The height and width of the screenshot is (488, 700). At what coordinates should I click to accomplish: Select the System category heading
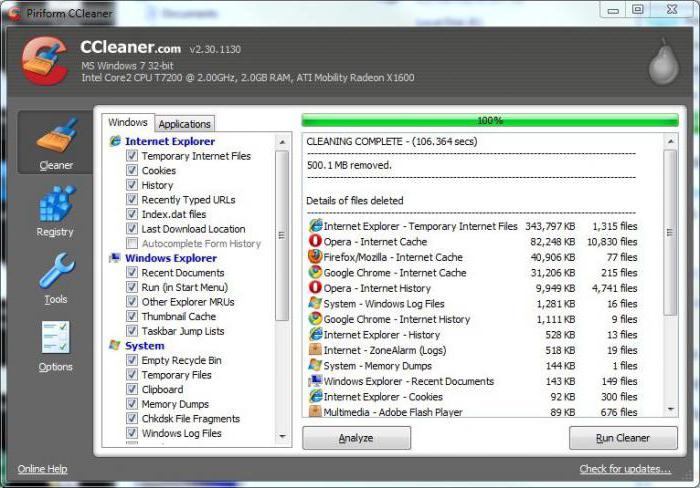point(145,345)
